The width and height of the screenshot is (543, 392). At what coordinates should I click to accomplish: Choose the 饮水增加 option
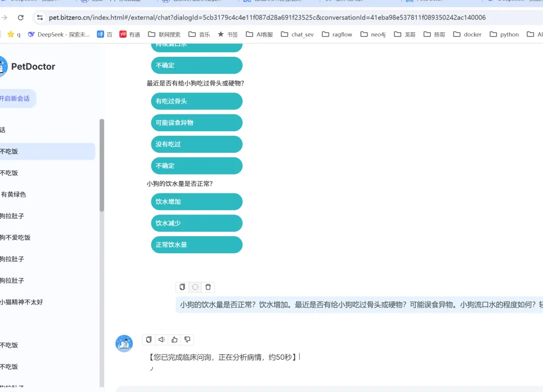[x=197, y=202]
